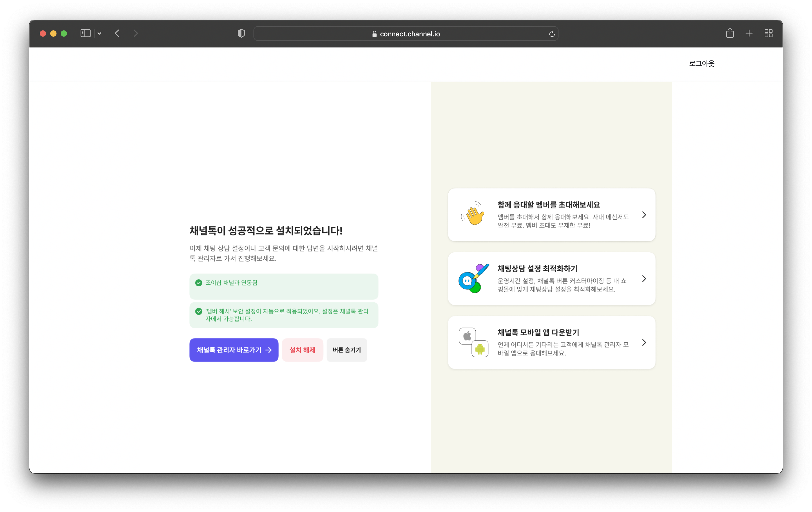Image resolution: width=812 pixels, height=512 pixels.
Task: Click the green check beside 조이샵 채널과 연동됨
Action: (199, 283)
